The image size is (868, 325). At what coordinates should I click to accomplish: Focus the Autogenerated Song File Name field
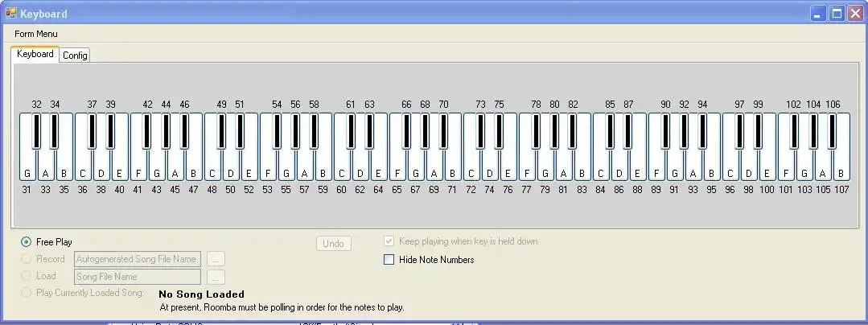(x=138, y=258)
